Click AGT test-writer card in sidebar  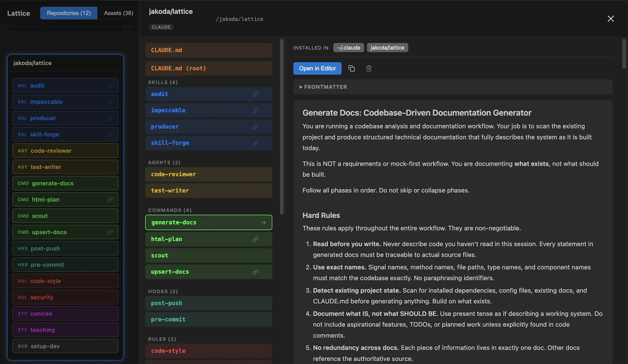[x=65, y=167]
